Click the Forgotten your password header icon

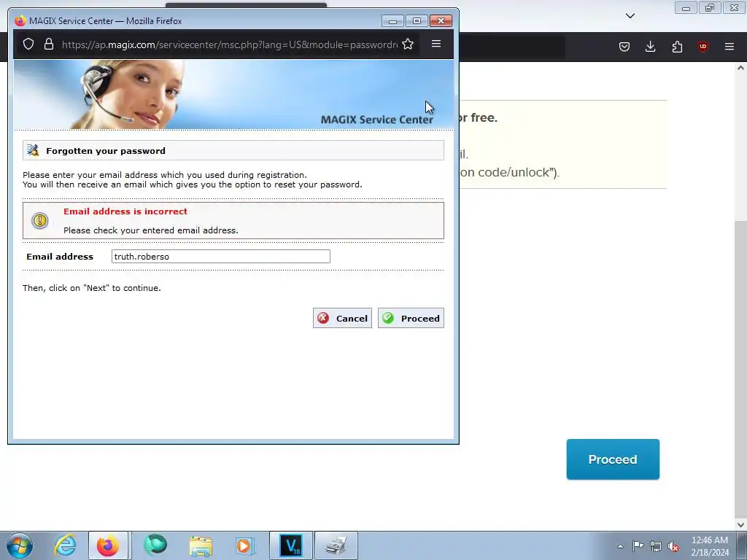click(33, 150)
